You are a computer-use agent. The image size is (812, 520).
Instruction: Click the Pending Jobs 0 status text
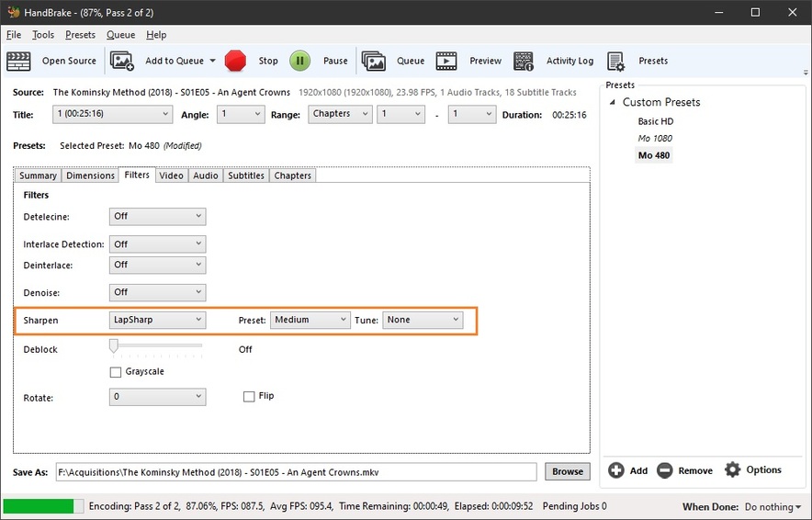click(575, 506)
